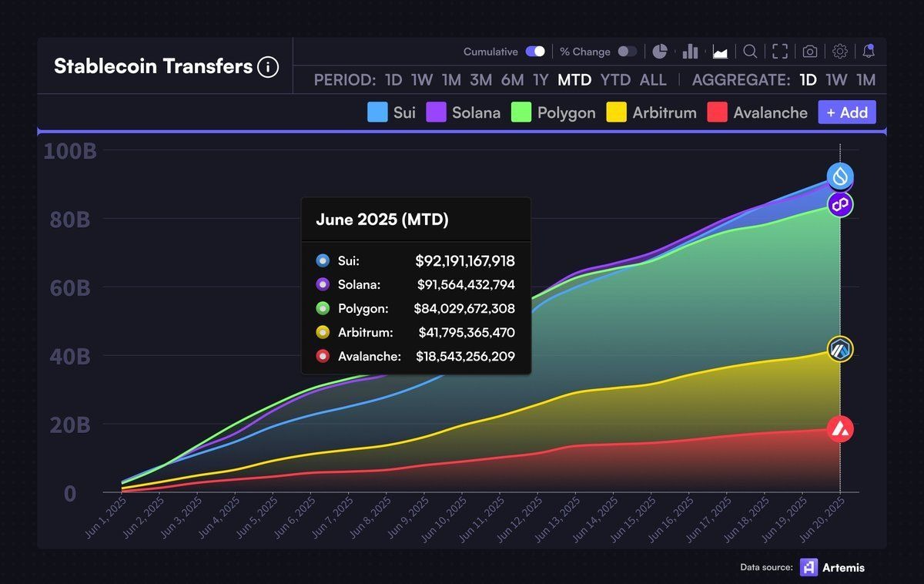
Task: Click the Avalanche red legend swatch
Action: point(717,112)
